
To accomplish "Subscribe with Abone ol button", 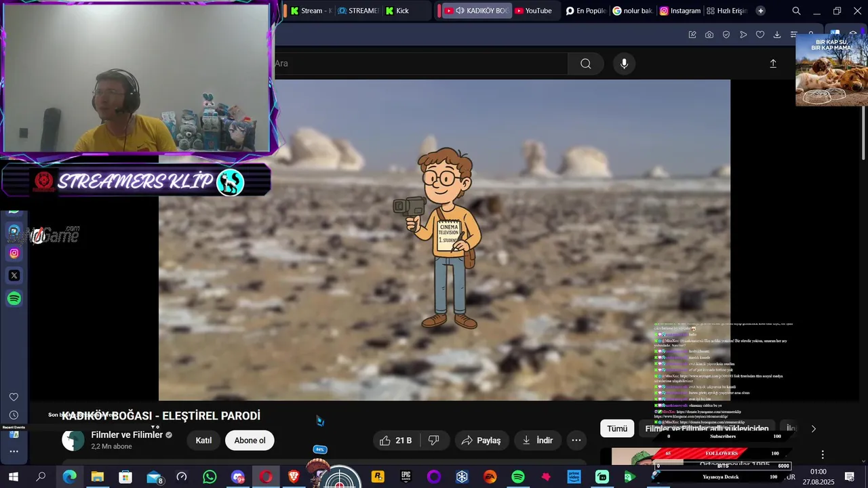I will pos(250,441).
